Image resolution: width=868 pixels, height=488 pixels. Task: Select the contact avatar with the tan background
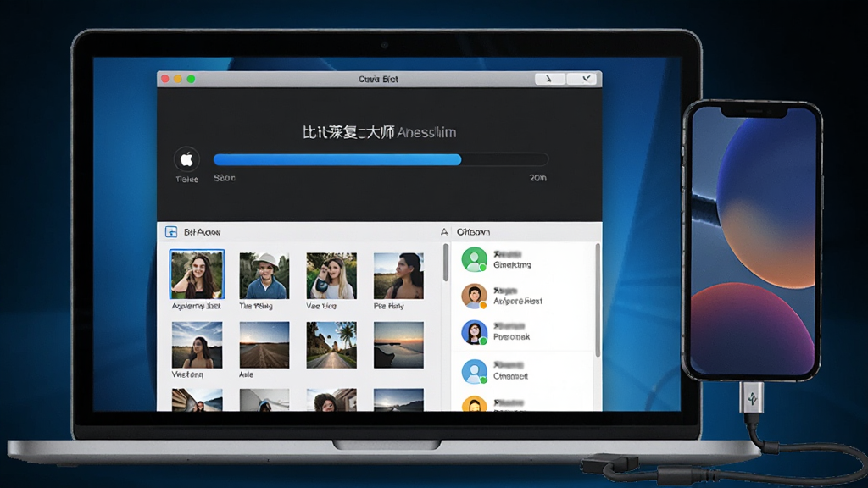(475, 296)
